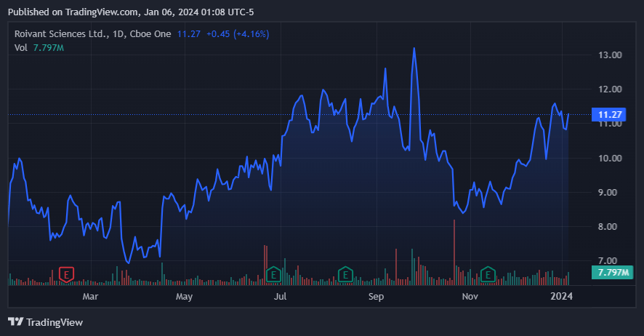Image resolution: width=644 pixels, height=336 pixels.
Task: Click the Nov label on time axis
Action: [470, 297]
